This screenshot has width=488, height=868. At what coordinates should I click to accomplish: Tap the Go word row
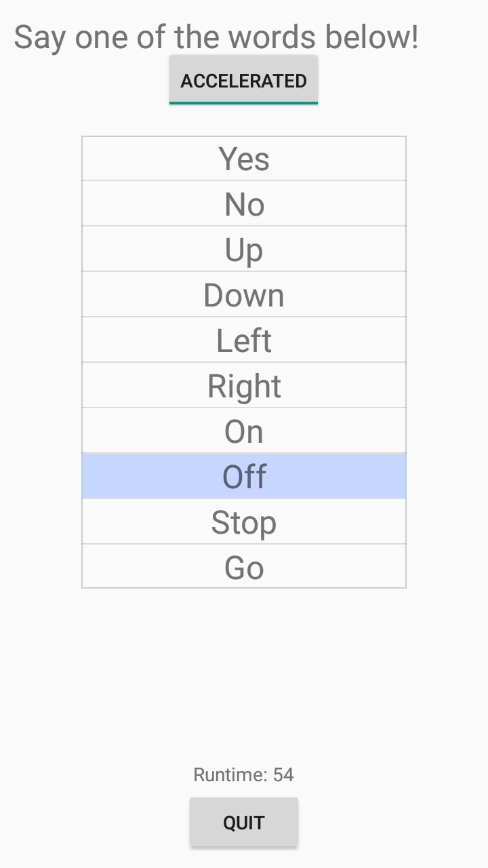click(x=244, y=567)
